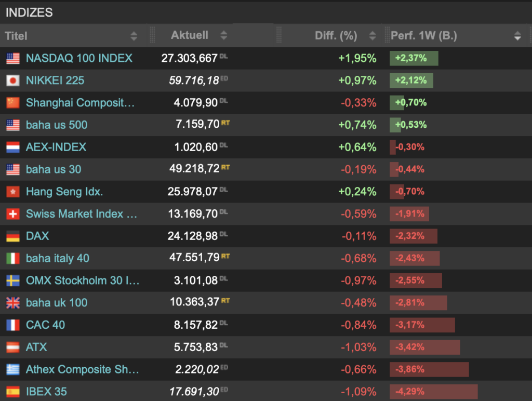Click the CAC 40 index name
Screen dimensions: 532x401
pos(46,325)
